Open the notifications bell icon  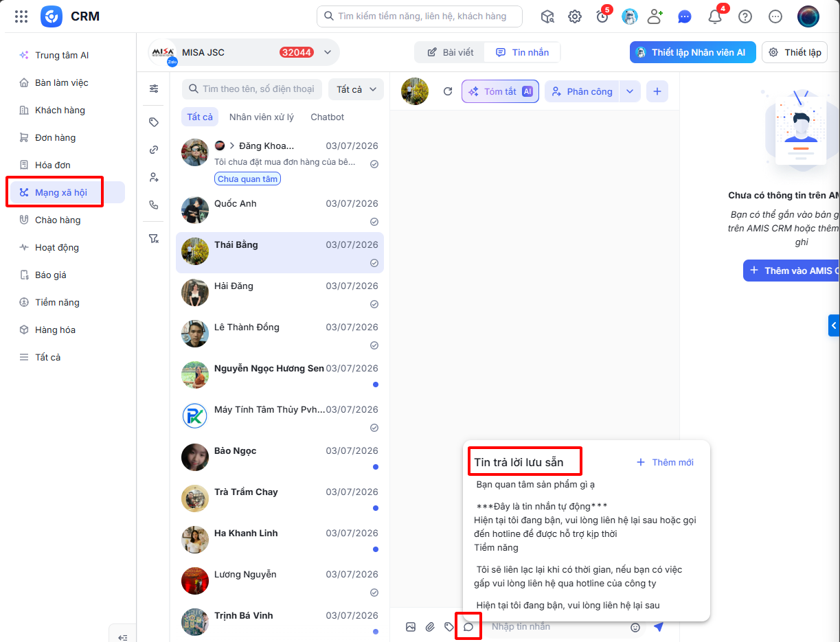715,16
